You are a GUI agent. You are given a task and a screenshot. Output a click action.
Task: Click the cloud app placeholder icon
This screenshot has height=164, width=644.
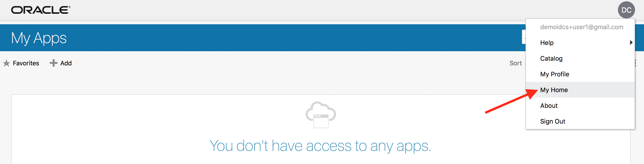coord(321,115)
